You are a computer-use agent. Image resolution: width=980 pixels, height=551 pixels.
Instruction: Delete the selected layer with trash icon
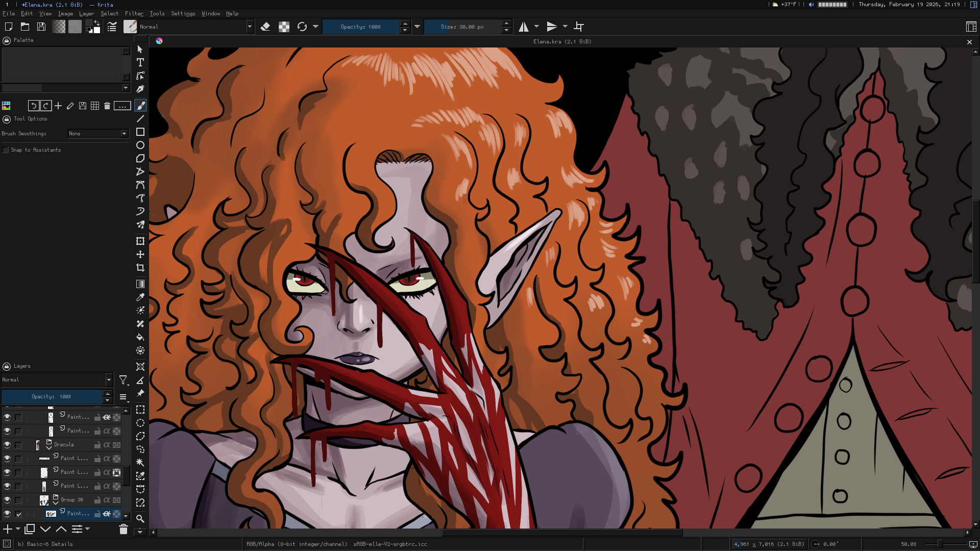click(123, 530)
